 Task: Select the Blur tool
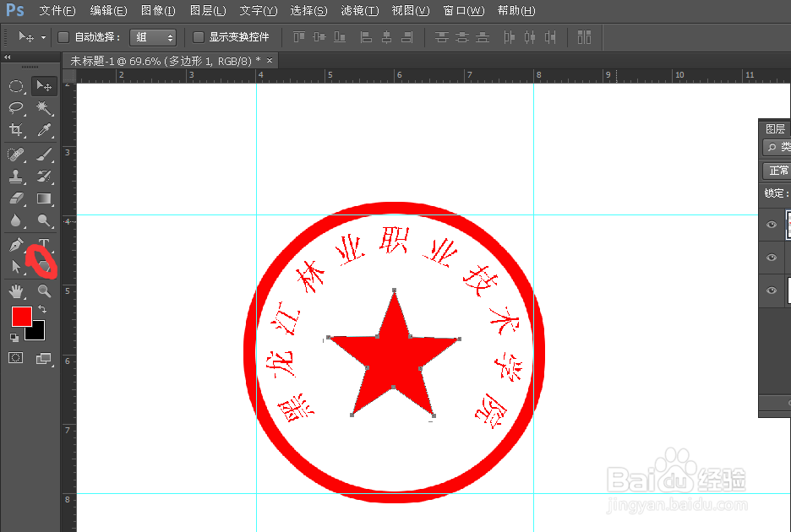click(16, 220)
